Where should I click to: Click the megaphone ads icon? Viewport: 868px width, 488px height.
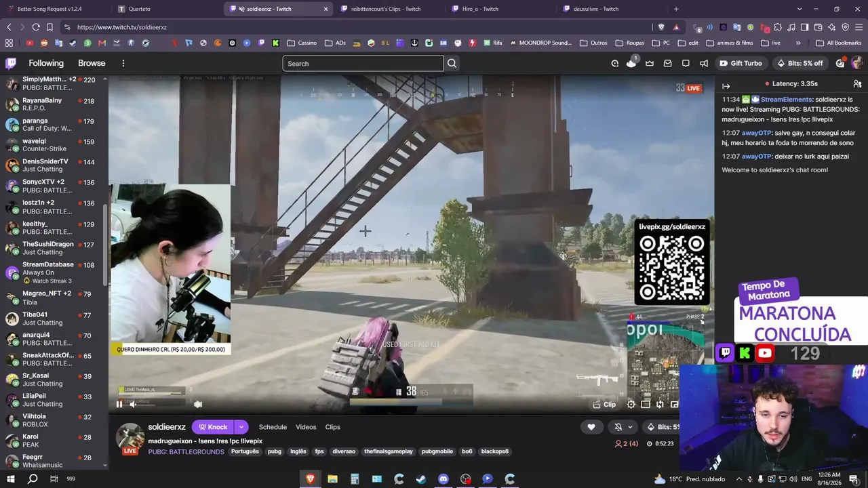coord(704,63)
